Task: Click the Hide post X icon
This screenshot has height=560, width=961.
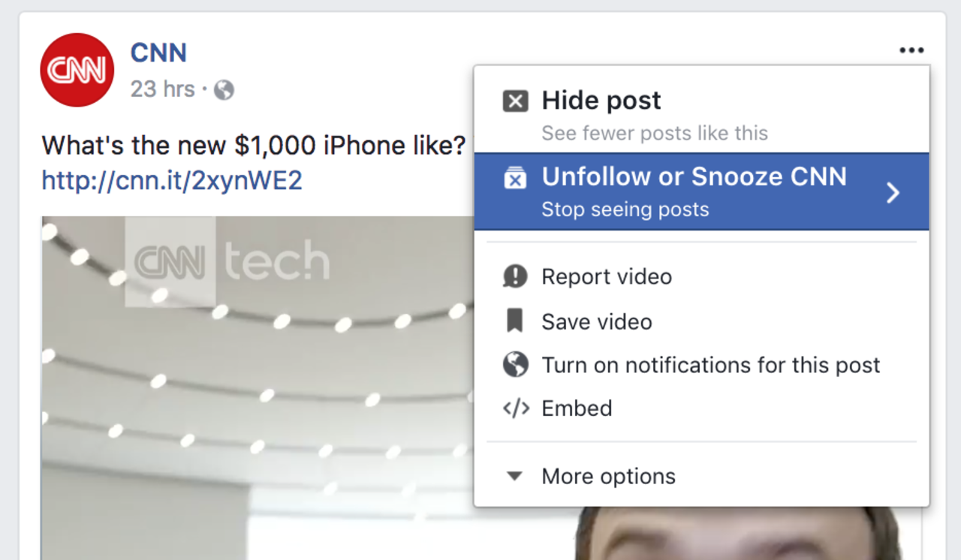Action: [515, 100]
